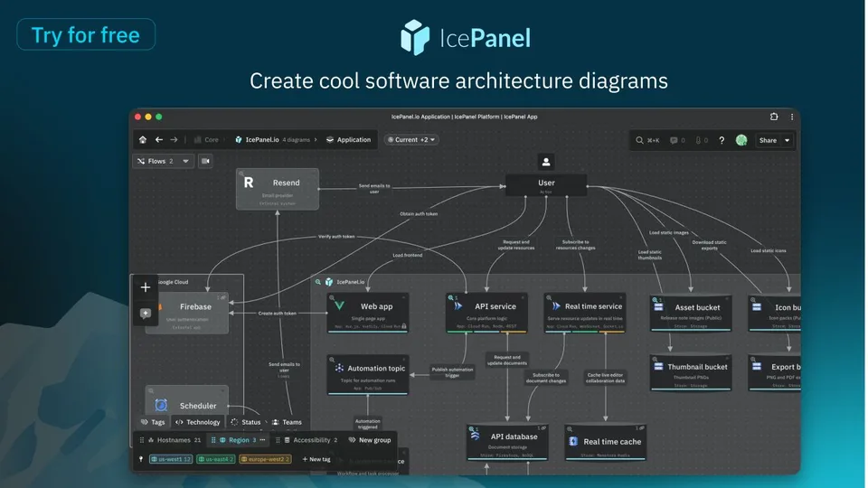Toggle the europe-west2 tag
Viewport: 868px width, 488px height.
click(266, 459)
